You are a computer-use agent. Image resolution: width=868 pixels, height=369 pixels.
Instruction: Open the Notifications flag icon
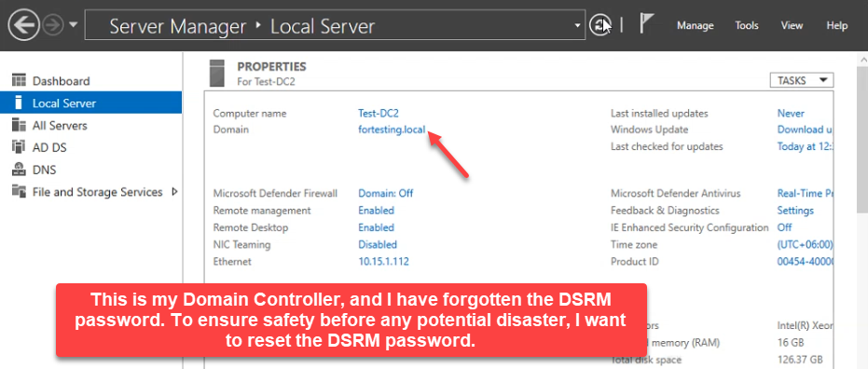(x=647, y=24)
